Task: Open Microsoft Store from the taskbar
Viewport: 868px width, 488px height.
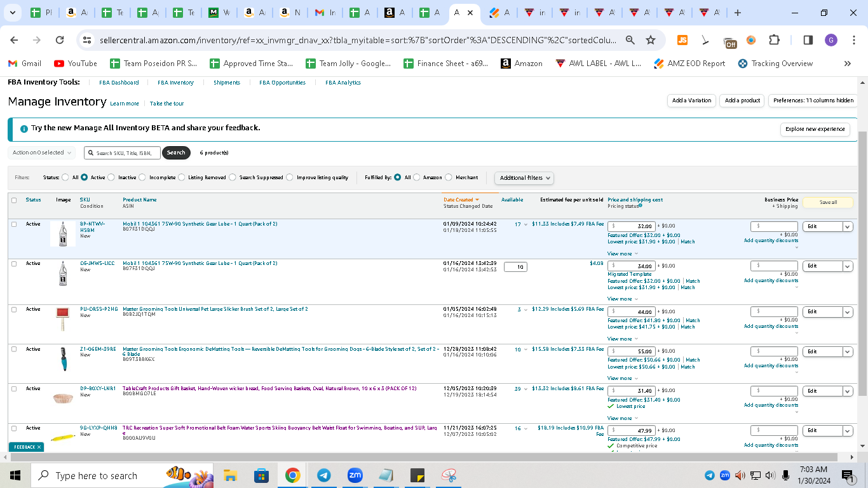Action: 261,475
